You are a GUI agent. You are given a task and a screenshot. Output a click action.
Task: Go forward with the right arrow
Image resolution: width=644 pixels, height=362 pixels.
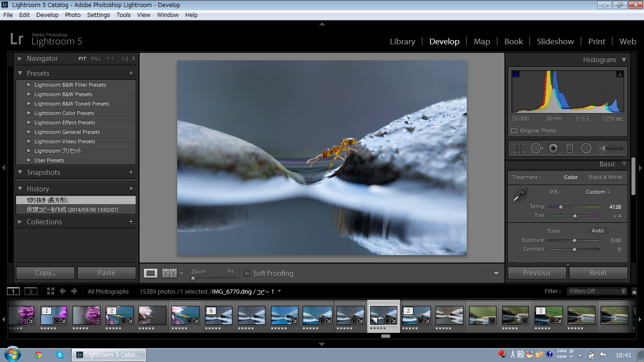pos(74,291)
